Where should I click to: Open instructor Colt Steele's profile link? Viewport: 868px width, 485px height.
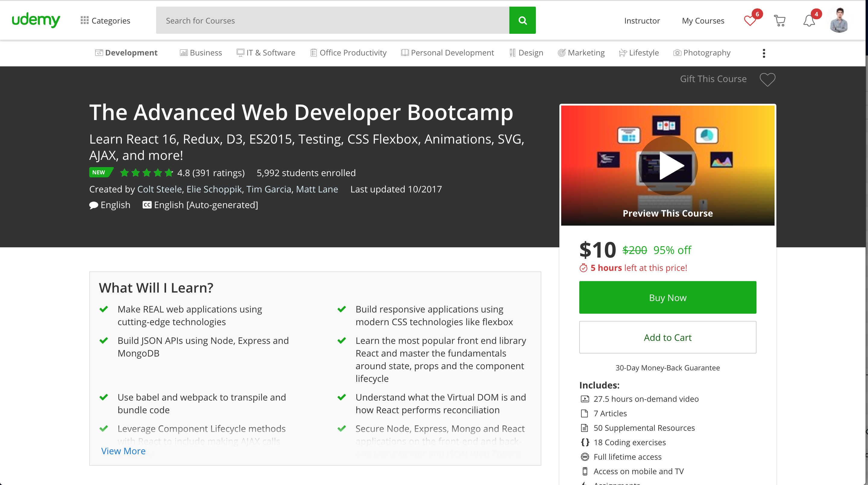(159, 189)
